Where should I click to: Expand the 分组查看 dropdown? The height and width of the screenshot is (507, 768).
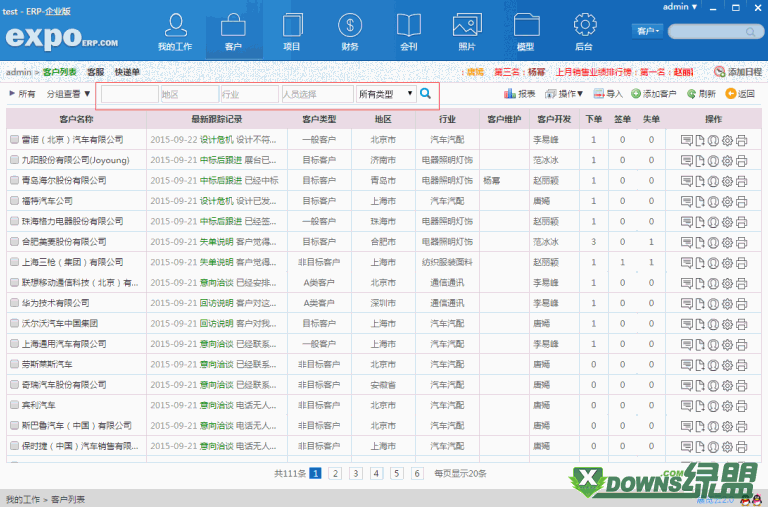[69, 94]
